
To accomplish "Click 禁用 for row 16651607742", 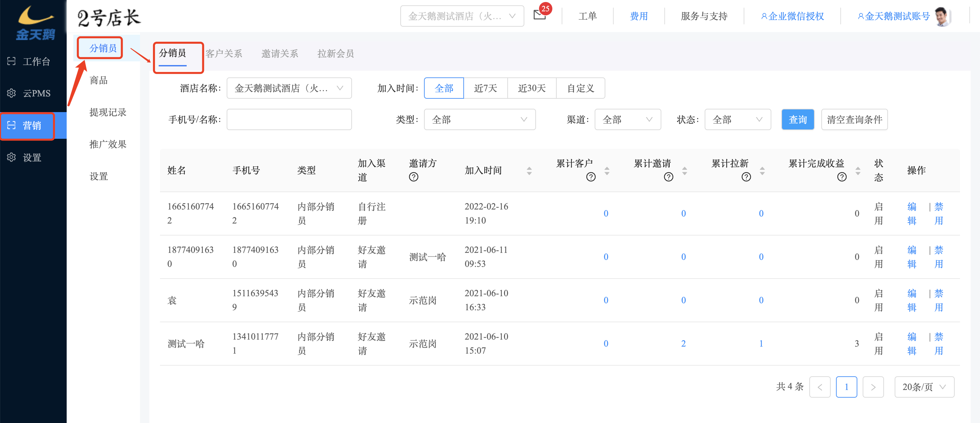I will [939, 214].
